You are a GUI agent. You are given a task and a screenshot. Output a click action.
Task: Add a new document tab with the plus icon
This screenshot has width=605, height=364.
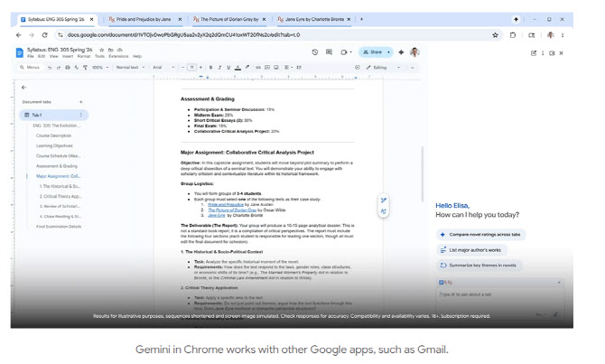pos(80,102)
